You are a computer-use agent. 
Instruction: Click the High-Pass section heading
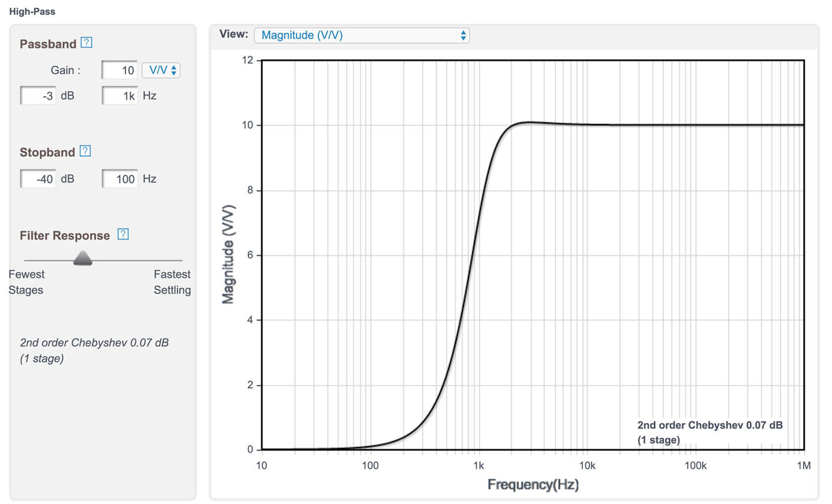point(32,12)
